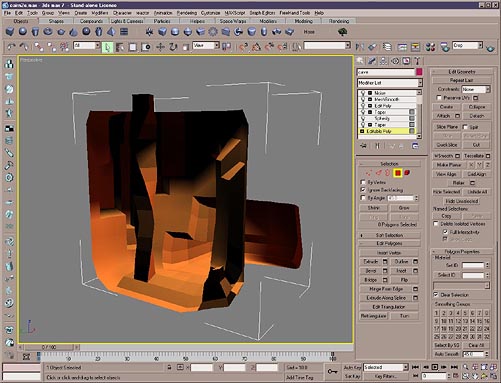The width and height of the screenshot is (501, 383).
Task: Open the Graph Editors menu
Action: click(x=262, y=13)
